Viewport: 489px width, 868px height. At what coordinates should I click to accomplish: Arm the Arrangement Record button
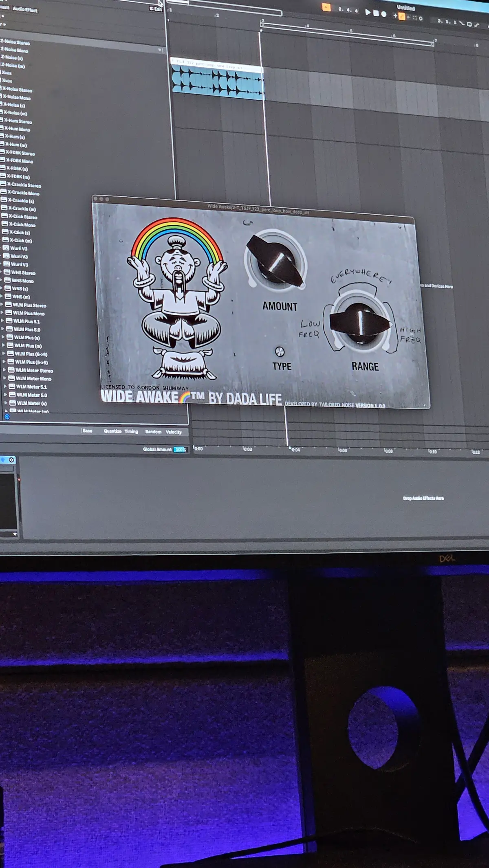pyautogui.click(x=383, y=14)
